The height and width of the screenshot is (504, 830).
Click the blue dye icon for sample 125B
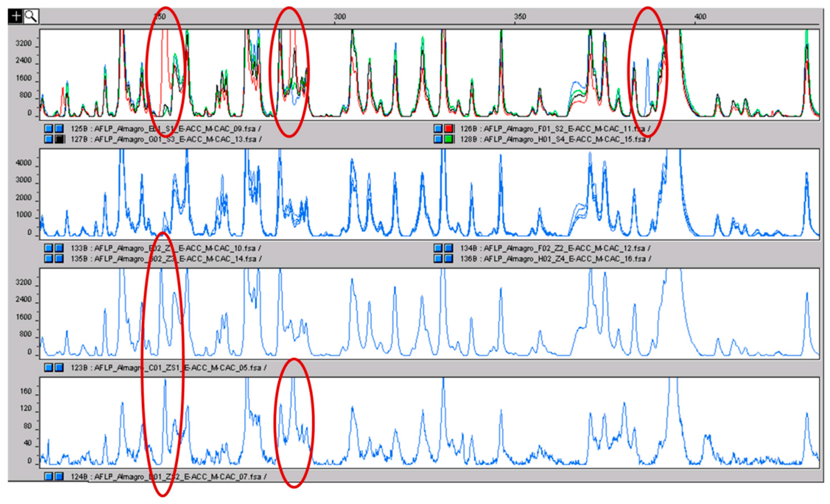coord(49,128)
